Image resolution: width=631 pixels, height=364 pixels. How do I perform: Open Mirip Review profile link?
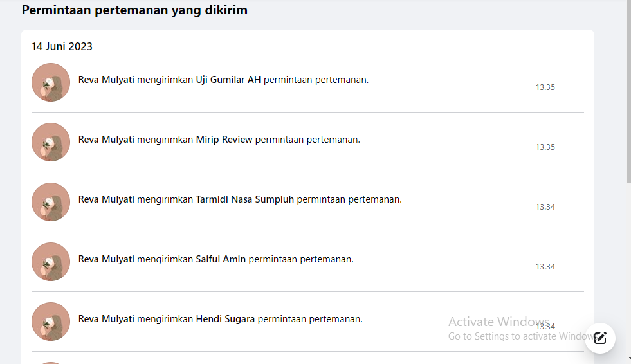(x=224, y=140)
